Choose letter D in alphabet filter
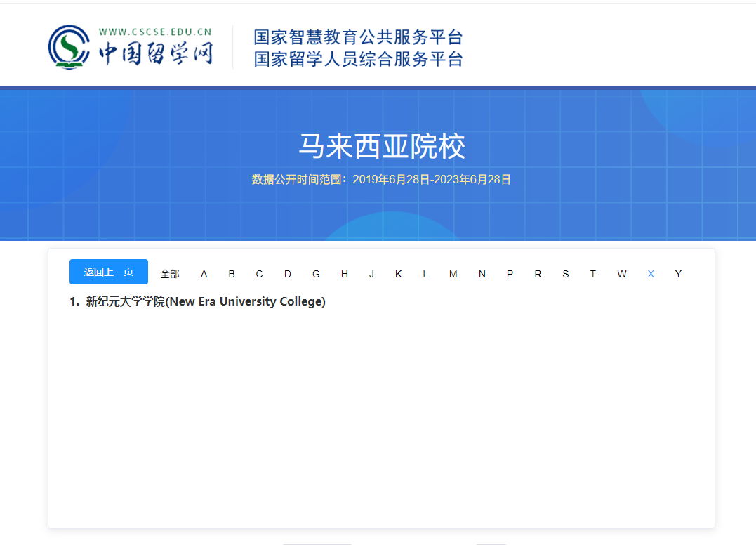 click(288, 274)
